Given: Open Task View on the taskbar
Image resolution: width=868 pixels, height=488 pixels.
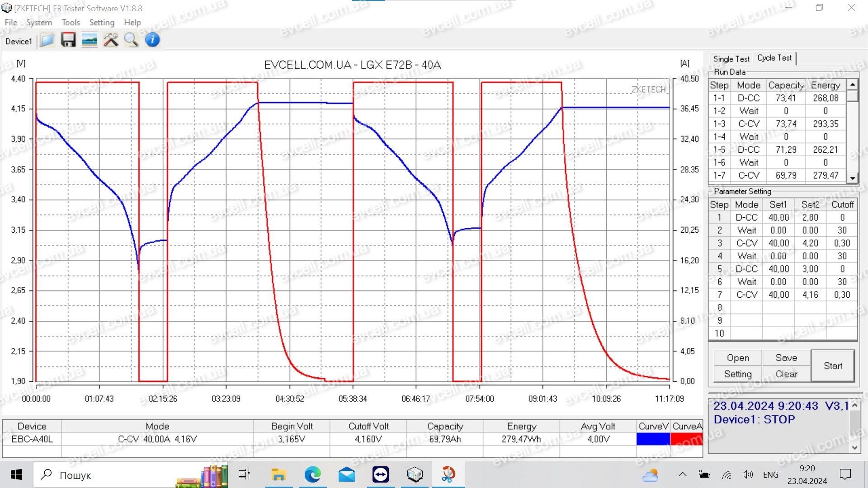Looking at the screenshot, I should [x=244, y=474].
